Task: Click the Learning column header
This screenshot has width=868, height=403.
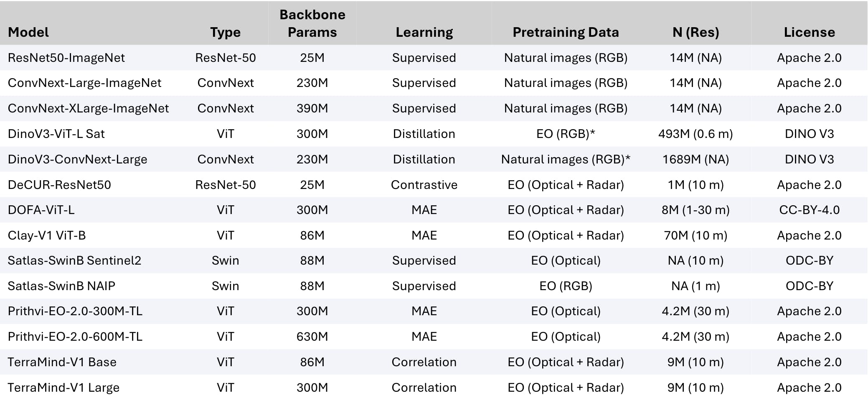Action: [424, 32]
